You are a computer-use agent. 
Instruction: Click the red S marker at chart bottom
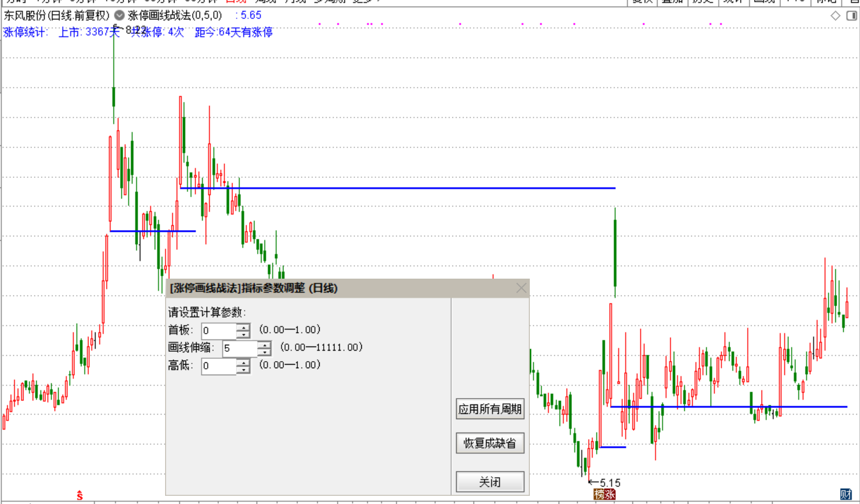click(80, 496)
